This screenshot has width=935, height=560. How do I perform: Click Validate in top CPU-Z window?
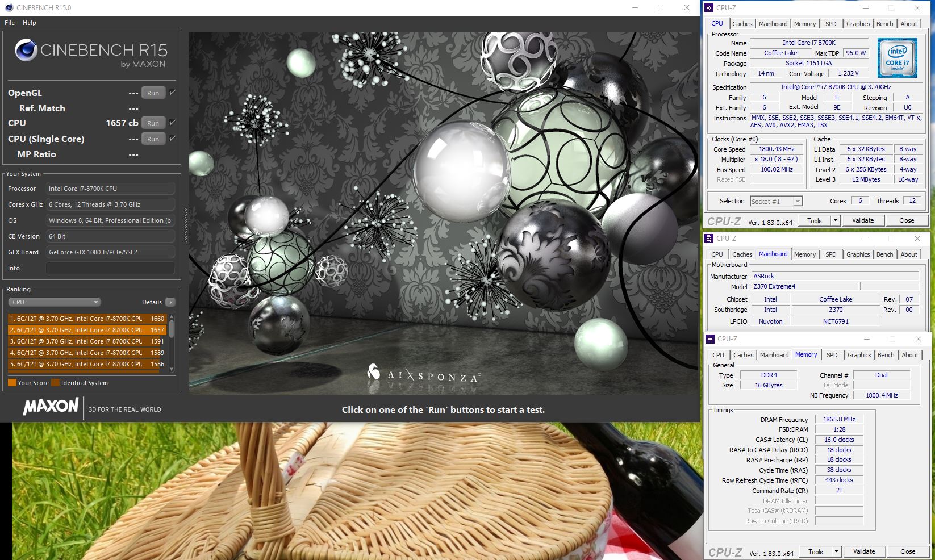point(863,220)
